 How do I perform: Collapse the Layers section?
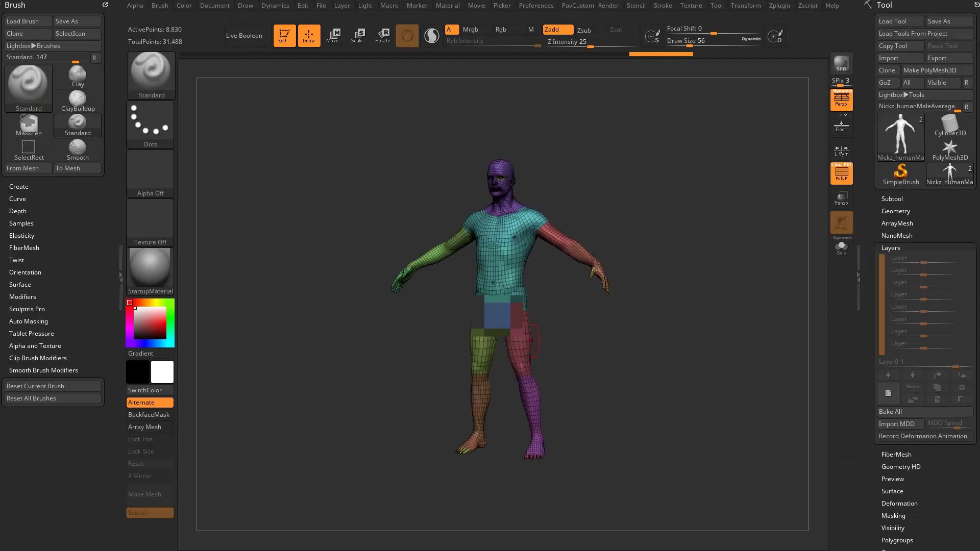coord(891,247)
